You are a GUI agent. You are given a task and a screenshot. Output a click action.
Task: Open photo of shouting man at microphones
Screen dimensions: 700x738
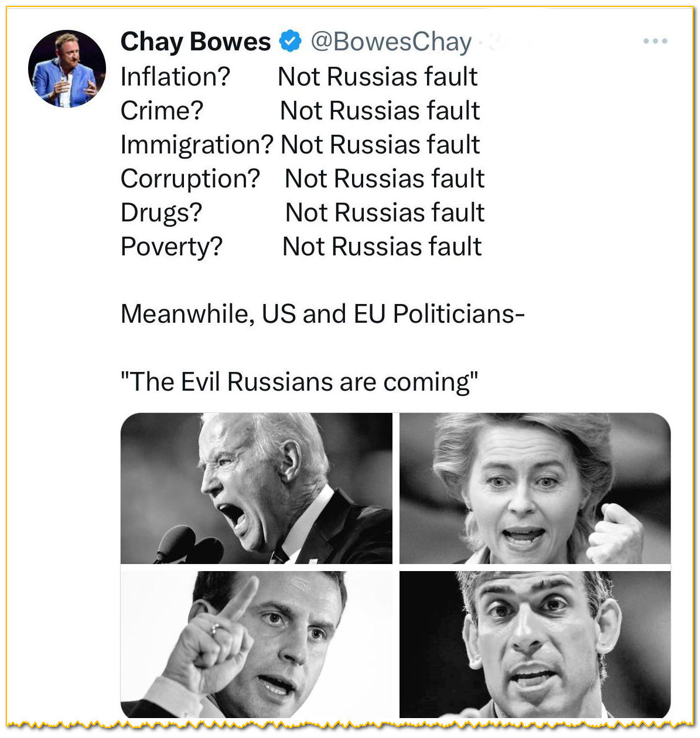pos(256,488)
